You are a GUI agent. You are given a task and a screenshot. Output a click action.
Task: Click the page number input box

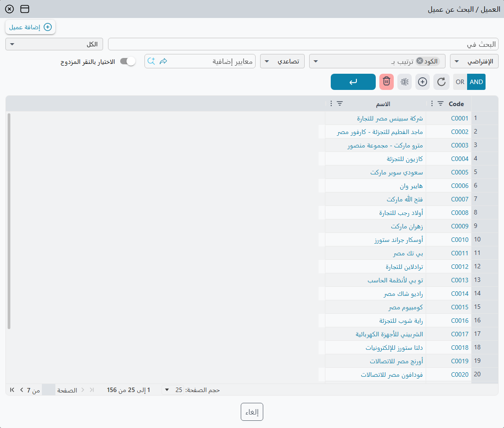[x=49, y=390]
